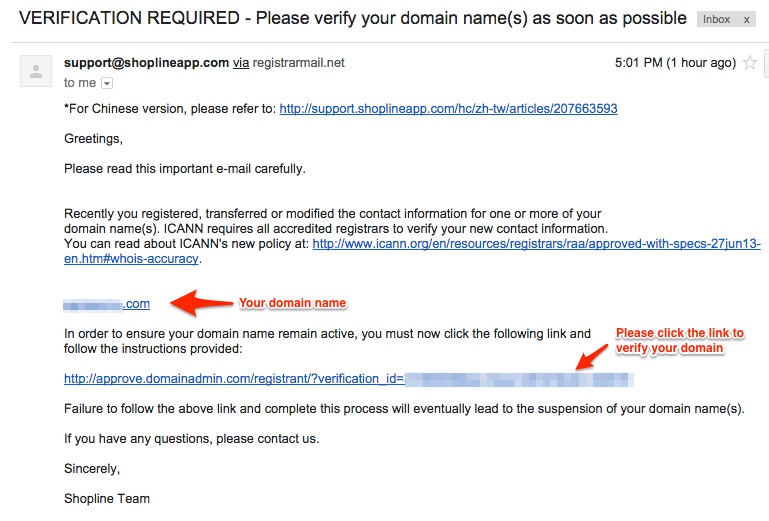The height and width of the screenshot is (521, 769).
Task: Click the red arrow pointing at domain name
Action: [201, 303]
